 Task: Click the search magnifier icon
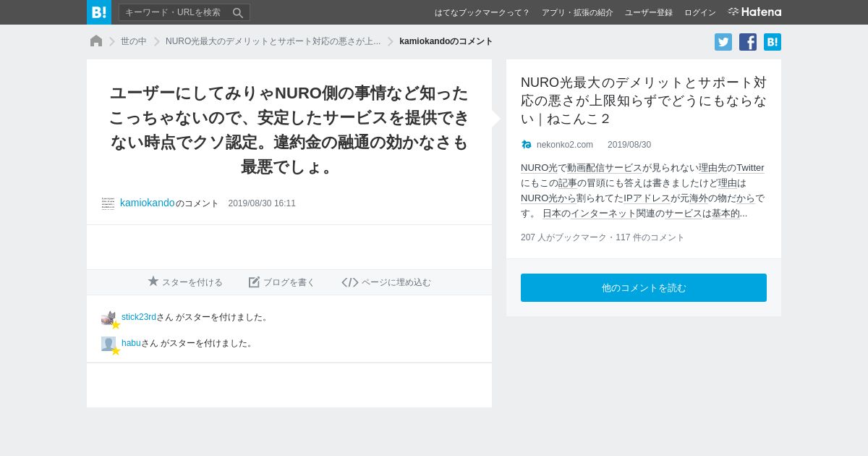pyautogui.click(x=237, y=12)
